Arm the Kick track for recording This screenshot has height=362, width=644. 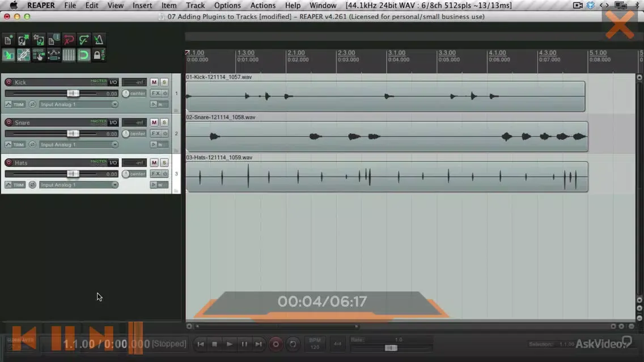tap(9, 82)
